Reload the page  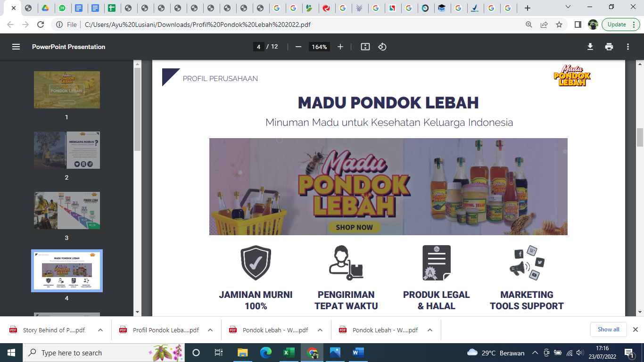tap(41, 25)
